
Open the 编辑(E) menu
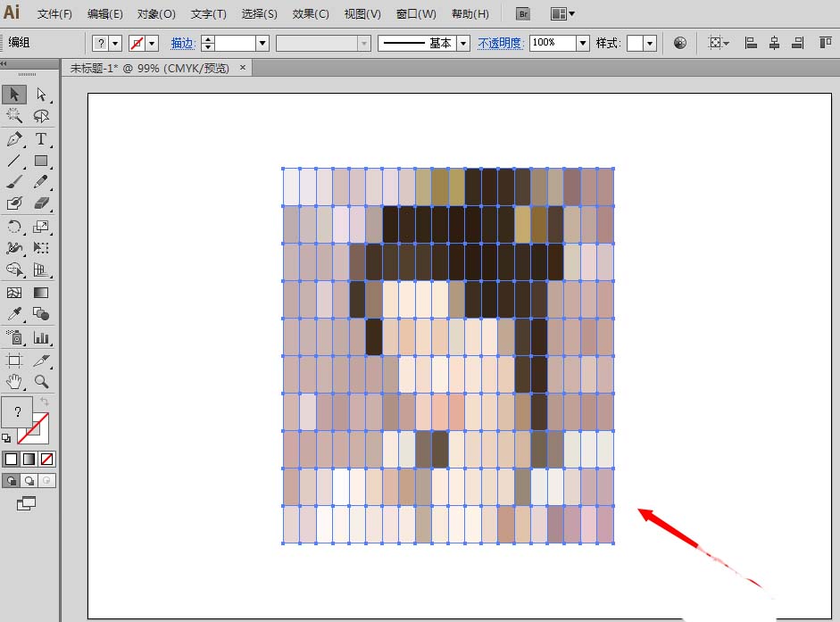[105, 14]
